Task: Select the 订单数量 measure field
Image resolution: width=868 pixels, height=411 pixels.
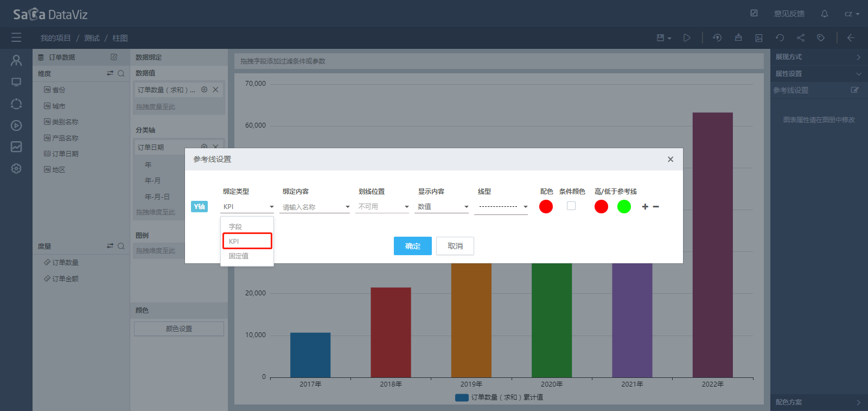Action: coord(65,262)
